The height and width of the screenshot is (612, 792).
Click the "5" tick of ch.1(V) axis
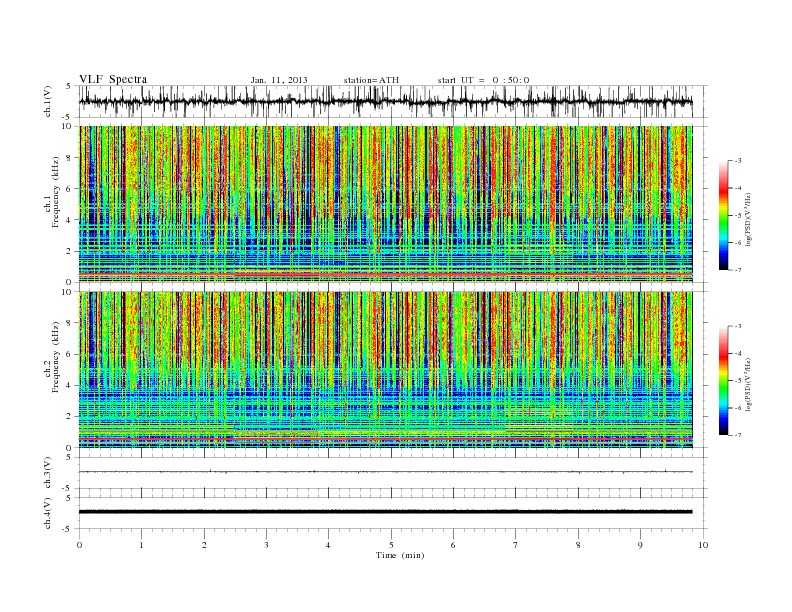(69, 86)
